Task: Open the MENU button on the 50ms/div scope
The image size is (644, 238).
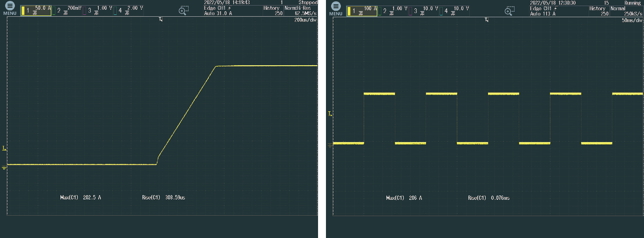Action: coord(335,8)
